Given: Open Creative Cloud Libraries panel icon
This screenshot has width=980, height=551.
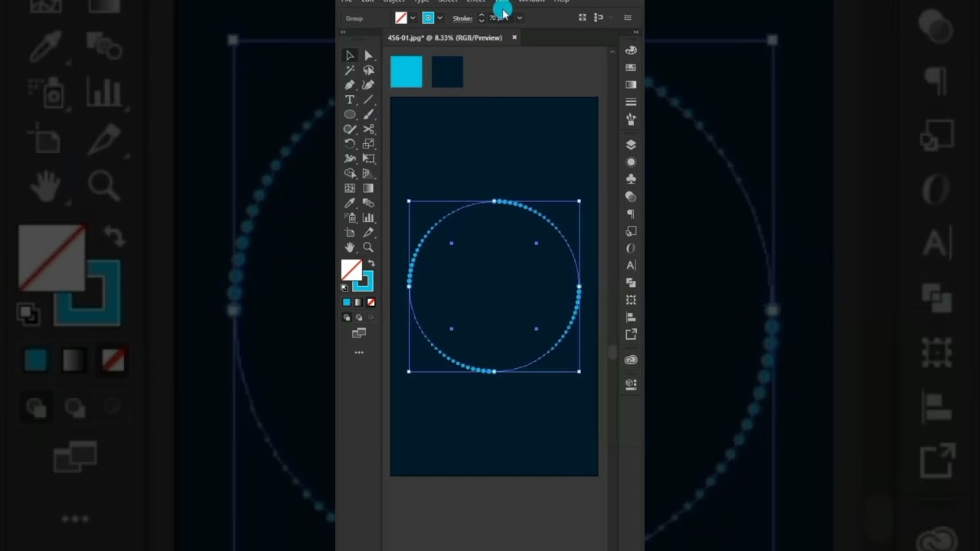Looking at the screenshot, I should (x=631, y=360).
